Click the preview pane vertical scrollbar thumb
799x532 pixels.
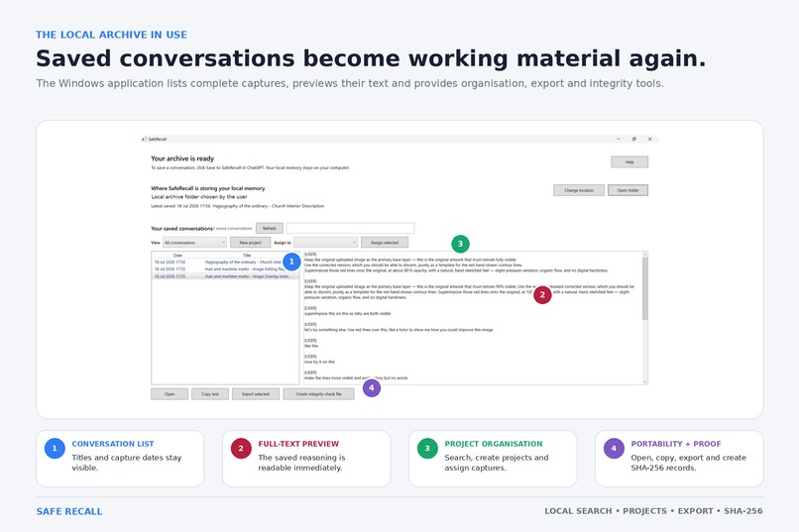[645, 288]
